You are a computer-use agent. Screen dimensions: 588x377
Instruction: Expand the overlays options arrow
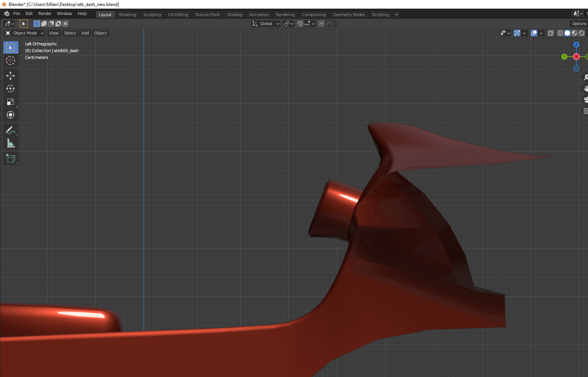pos(541,33)
